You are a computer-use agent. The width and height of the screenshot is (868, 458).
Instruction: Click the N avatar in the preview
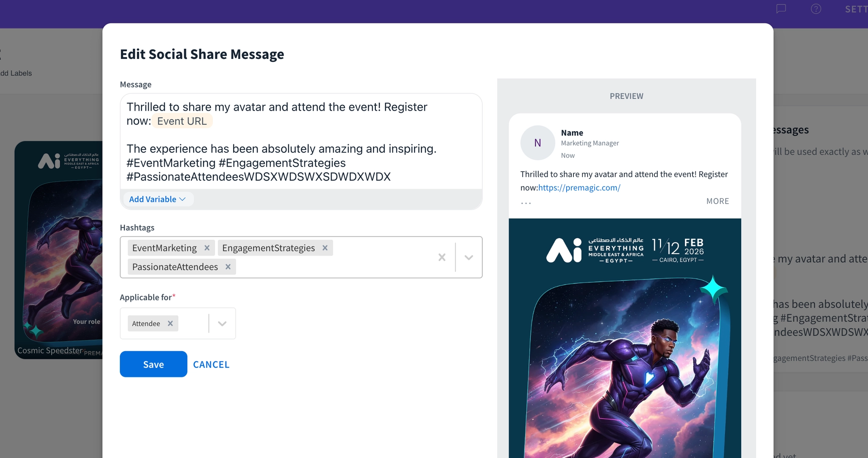click(537, 143)
